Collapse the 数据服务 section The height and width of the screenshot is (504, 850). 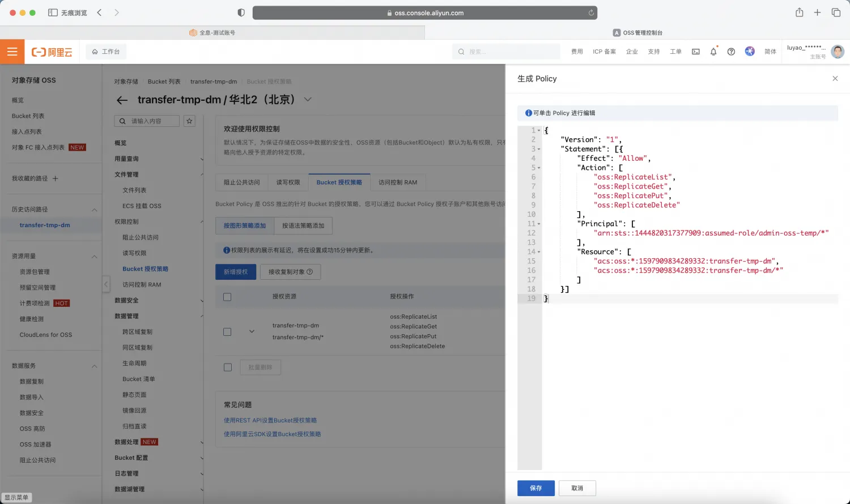pyautogui.click(x=95, y=366)
